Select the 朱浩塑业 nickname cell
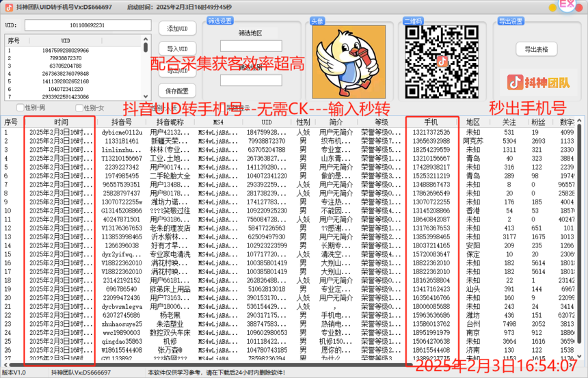 [x=170, y=324]
